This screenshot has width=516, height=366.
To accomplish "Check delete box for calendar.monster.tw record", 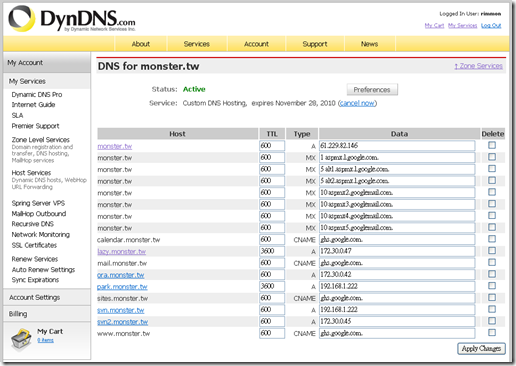I will click(492, 239).
